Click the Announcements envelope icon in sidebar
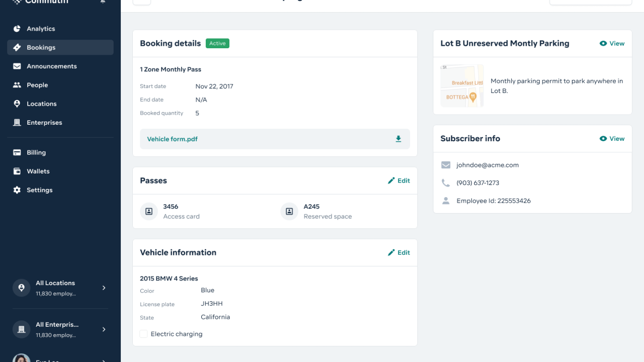644x362 pixels. (17, 66)
